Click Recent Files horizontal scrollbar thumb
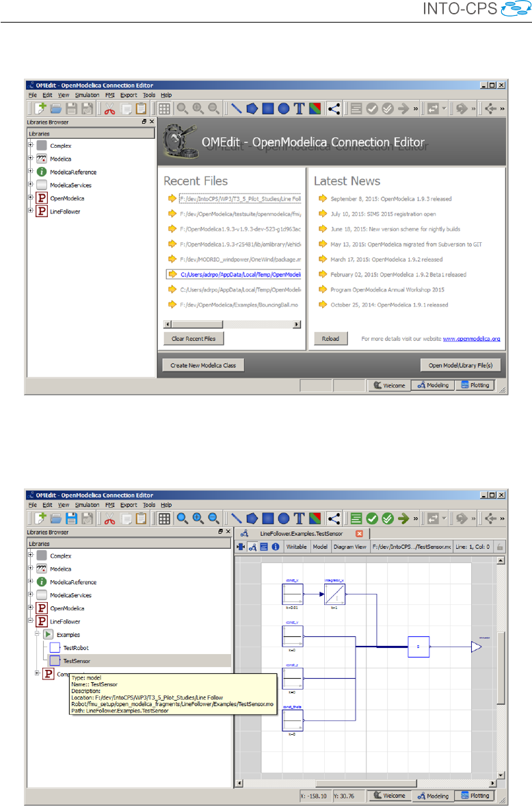This screenshot has height=806, width=532. (197, 324)
